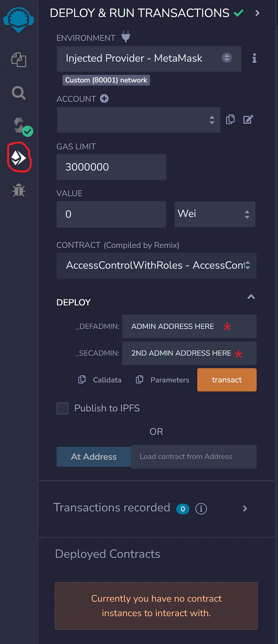This screenshot has height=644, width=278.
Task: Collapse the DEPLOY parameters section
Action: [251, 297]
